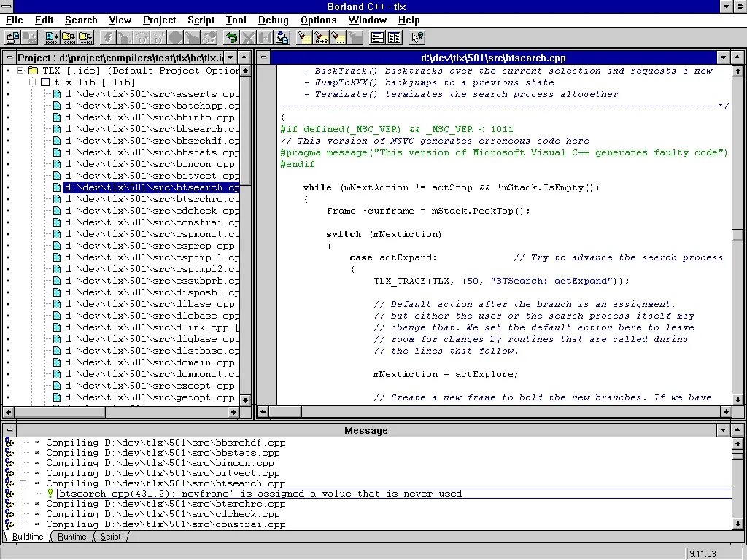Viewport: 747px width, 560px height.
Task: Click the file icon beside asserts.cpp
Action: [x=57, y=94]
